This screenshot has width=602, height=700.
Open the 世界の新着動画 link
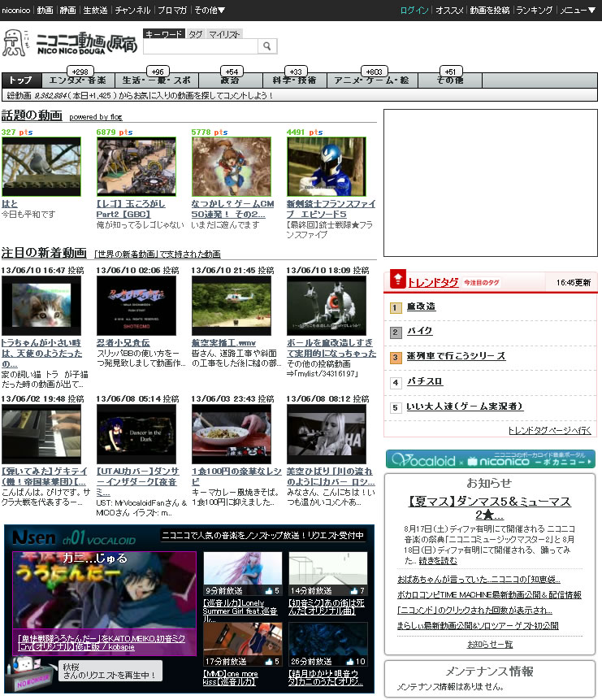(158, 254)
